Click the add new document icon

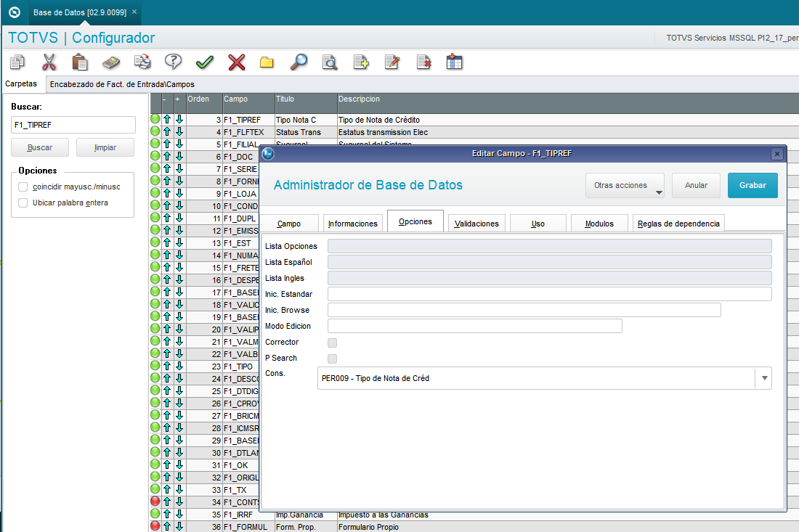(361, 62)
